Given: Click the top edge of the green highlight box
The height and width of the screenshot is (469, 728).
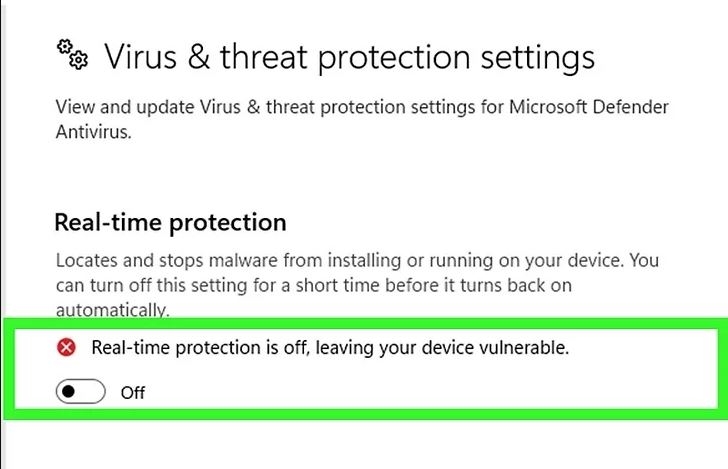Looking at the screenshot, I should click(x=366, y=324).
